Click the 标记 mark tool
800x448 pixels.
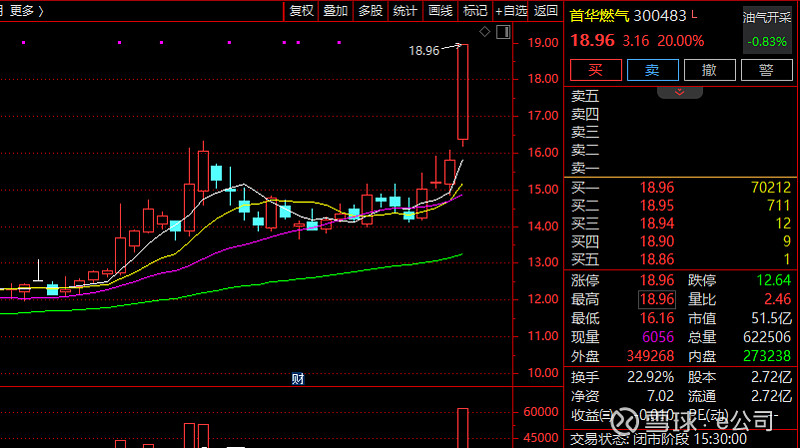[x=474, y=11]
